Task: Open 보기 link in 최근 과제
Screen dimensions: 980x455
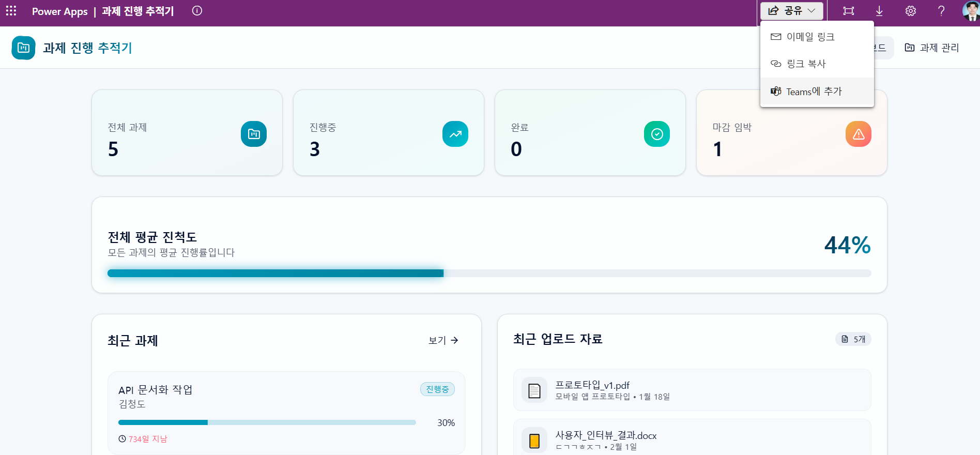Action: coord(443,340)
